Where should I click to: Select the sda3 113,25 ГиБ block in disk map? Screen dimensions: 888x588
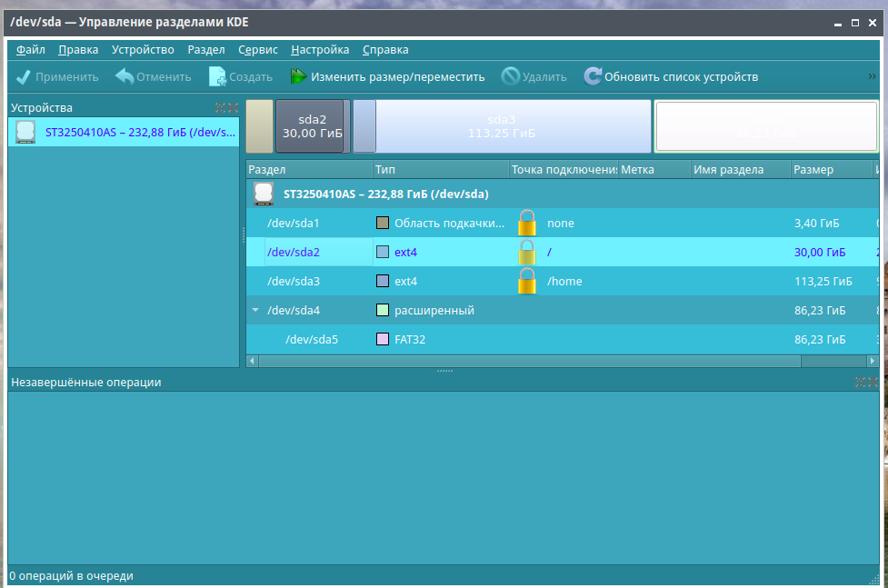[503, 126]
